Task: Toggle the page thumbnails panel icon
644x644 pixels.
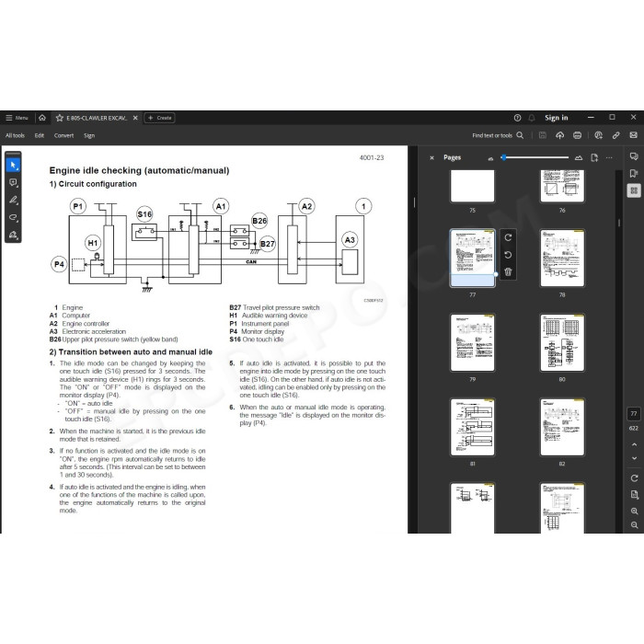Action: point(634,190)
